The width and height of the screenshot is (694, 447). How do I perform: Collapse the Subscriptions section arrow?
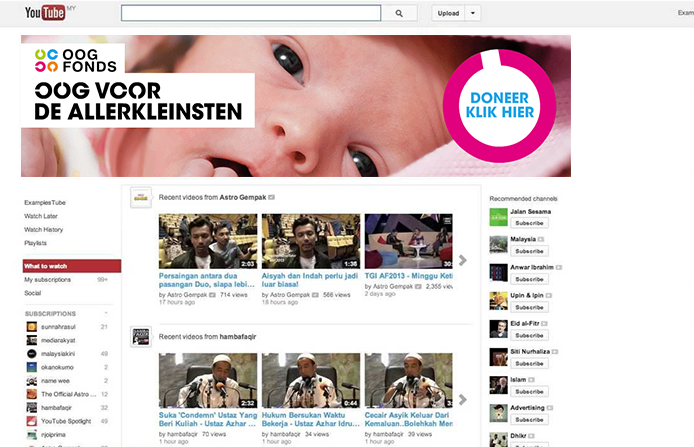coord(106,313)
